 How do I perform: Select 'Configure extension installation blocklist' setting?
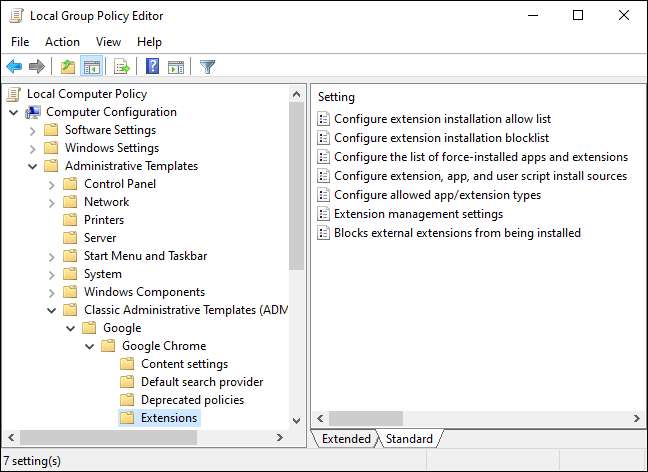(440, 138)
